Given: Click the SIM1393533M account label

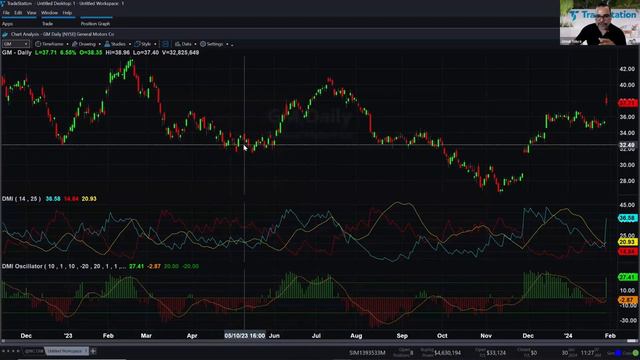Looking at the screenshot, I should (367, 353).
